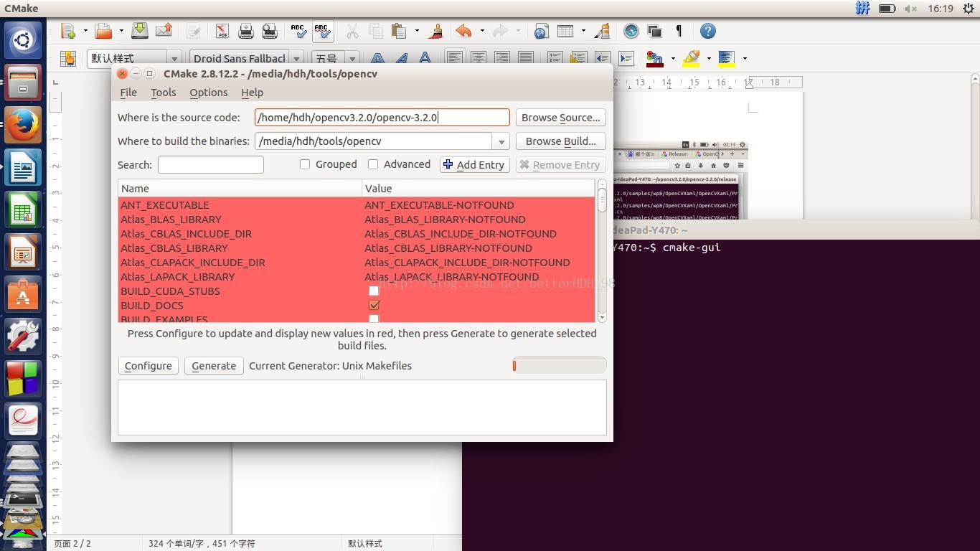Click in the CMake Search field

click(211, 165)
